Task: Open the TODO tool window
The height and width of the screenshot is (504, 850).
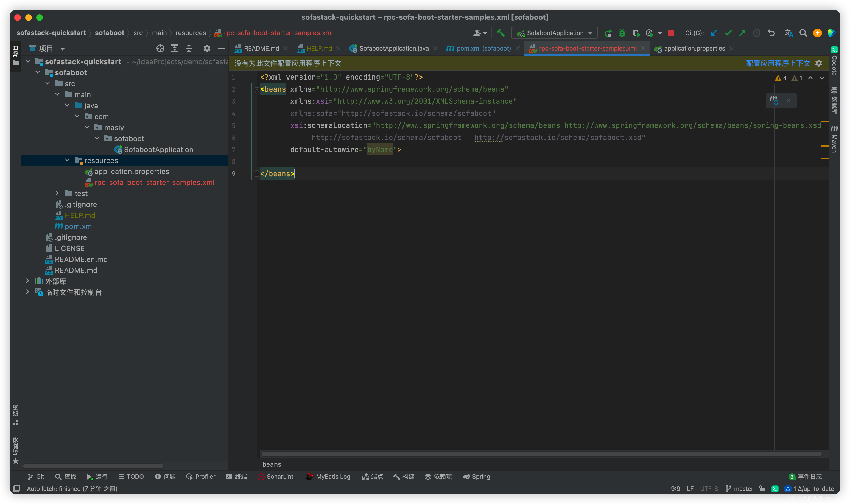Action: (131, 477)
